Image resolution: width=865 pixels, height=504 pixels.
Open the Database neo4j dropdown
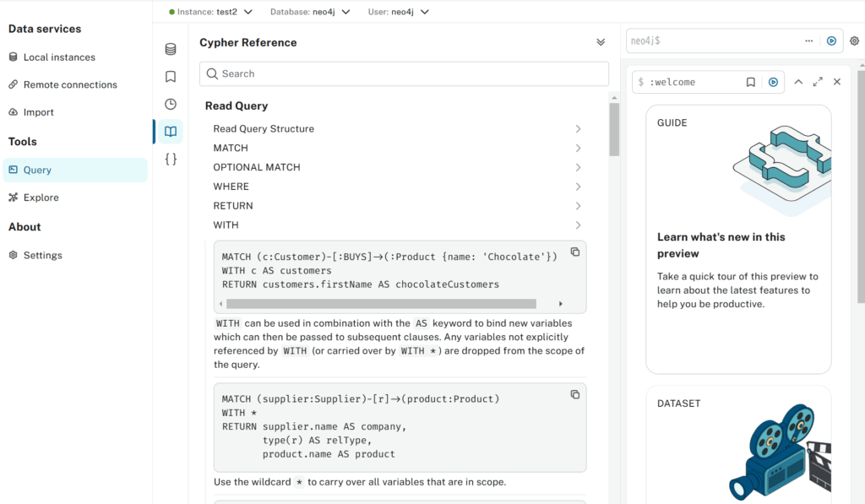click(x=310, y=12)
